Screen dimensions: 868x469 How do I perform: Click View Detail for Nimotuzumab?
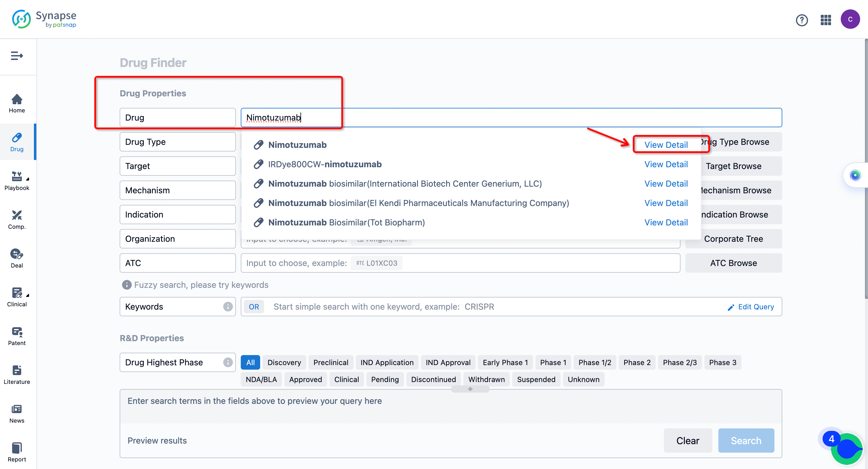[666, 145]
